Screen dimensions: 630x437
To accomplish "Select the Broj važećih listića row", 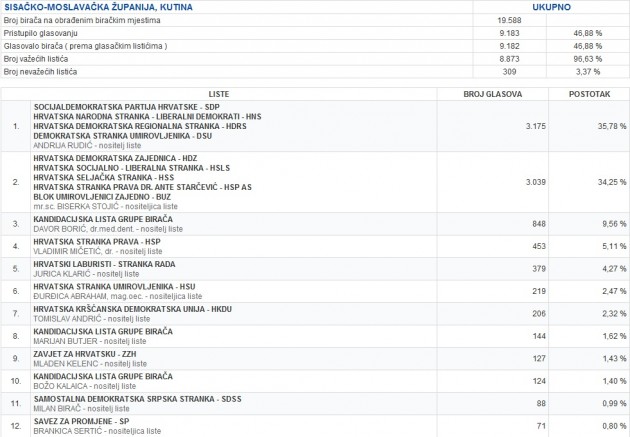I will (41, 60).
